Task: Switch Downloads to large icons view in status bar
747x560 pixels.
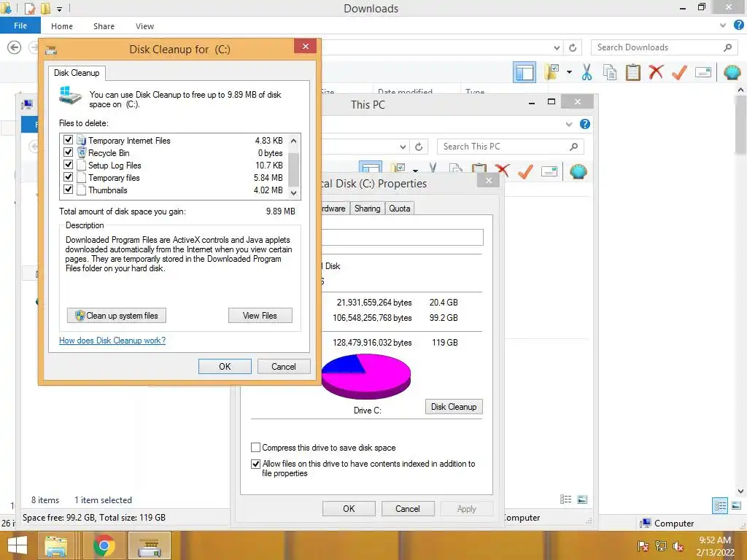Action: (x=736, y=506)
